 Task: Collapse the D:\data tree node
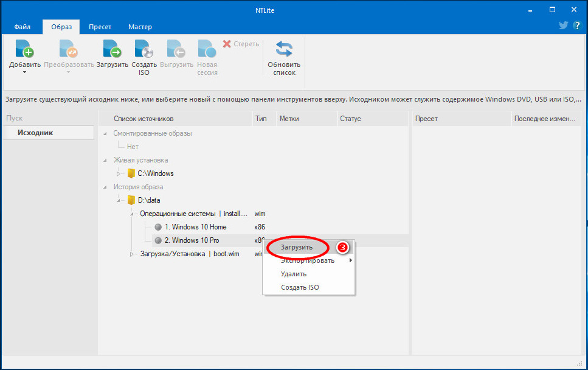point(119,200)
